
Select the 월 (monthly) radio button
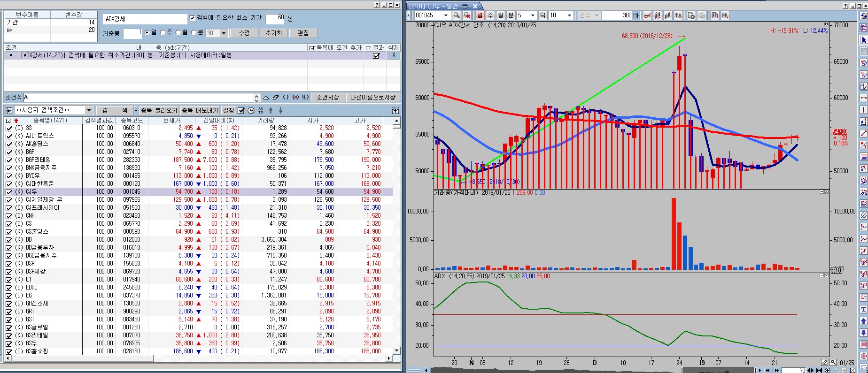click(178, 32)
